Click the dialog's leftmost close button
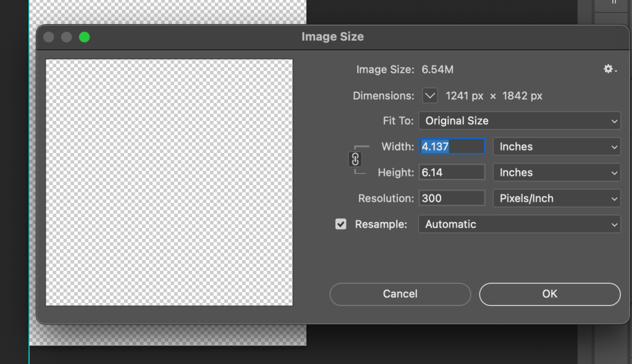The width and height of the screenshot is (632, 364). click(x=49, y=37)
